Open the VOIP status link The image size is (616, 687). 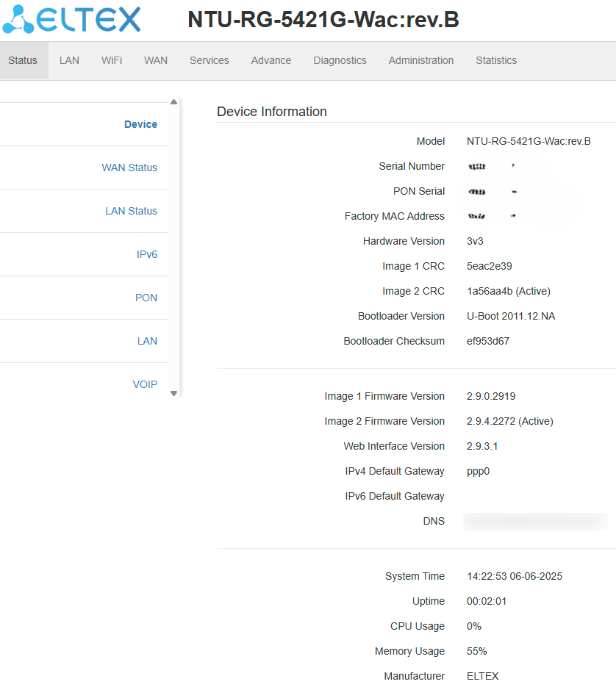click(x=145, y=385)
